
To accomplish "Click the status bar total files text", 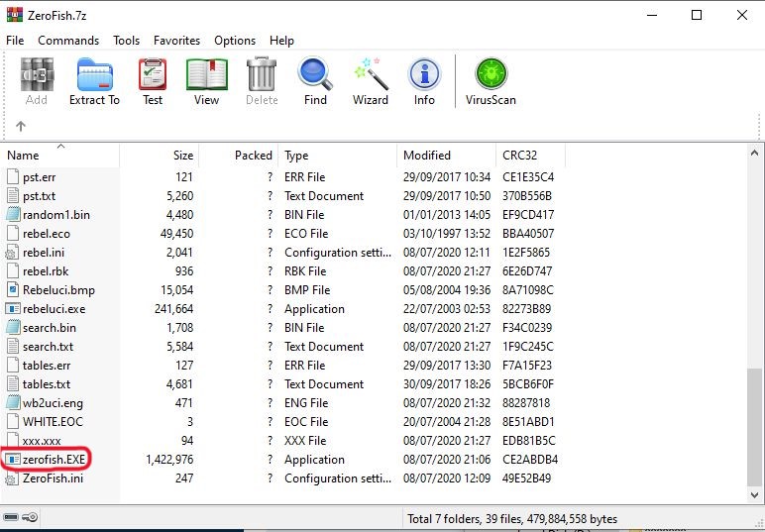I will click(512, 519).
